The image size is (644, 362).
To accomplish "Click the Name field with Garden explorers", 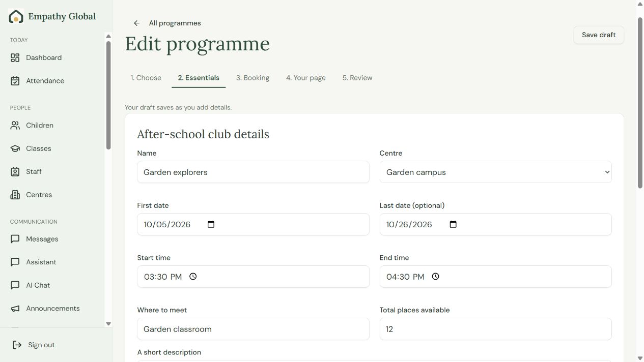I will click(x=253, y=172).
